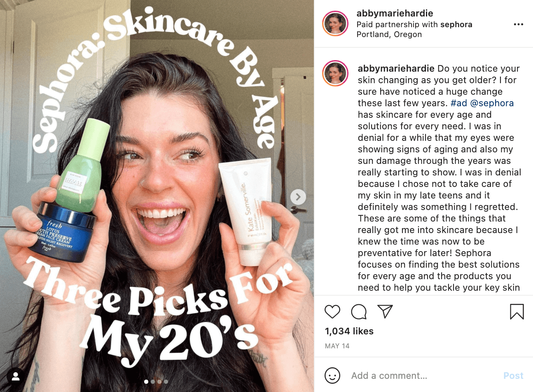Click the #ad hashtag in caption
Image resolution: width=533 pixels, height=392 pixels.
[459, 103]
